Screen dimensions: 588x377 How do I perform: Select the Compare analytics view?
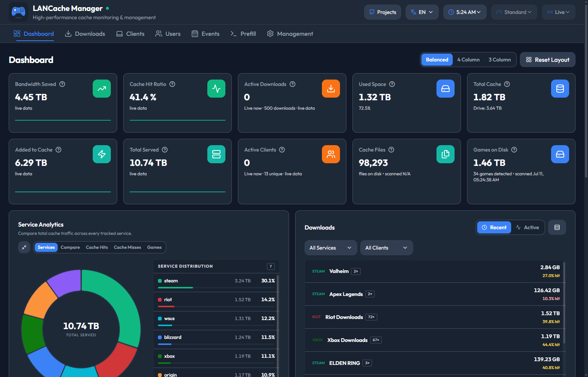(x=70, y=247)
